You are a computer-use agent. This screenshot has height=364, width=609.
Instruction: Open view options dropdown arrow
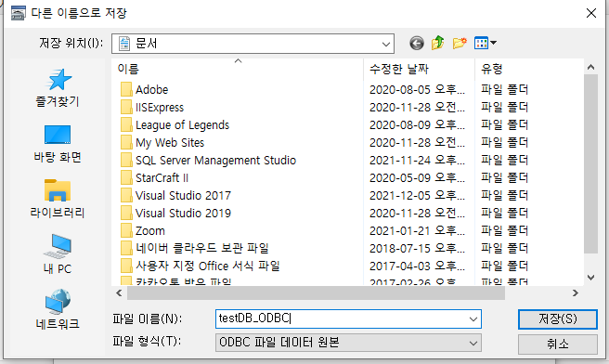(x=493, y=43)
